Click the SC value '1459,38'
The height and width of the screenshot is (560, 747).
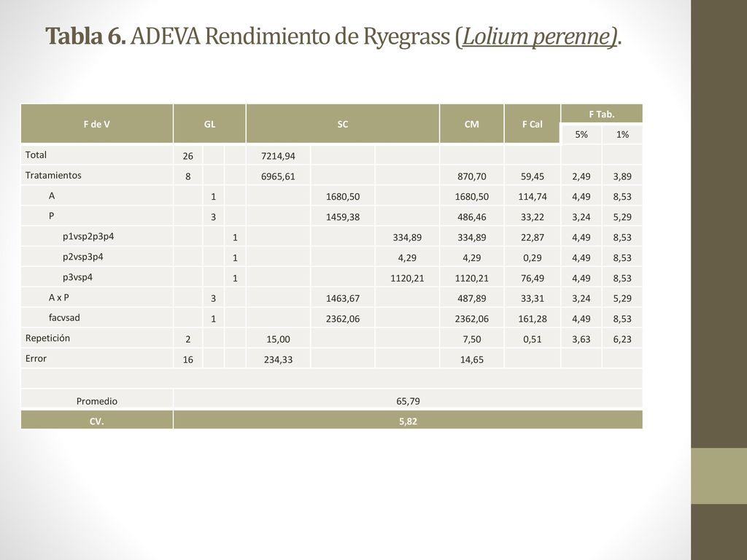pyautogui.click(x=343, y=217)
